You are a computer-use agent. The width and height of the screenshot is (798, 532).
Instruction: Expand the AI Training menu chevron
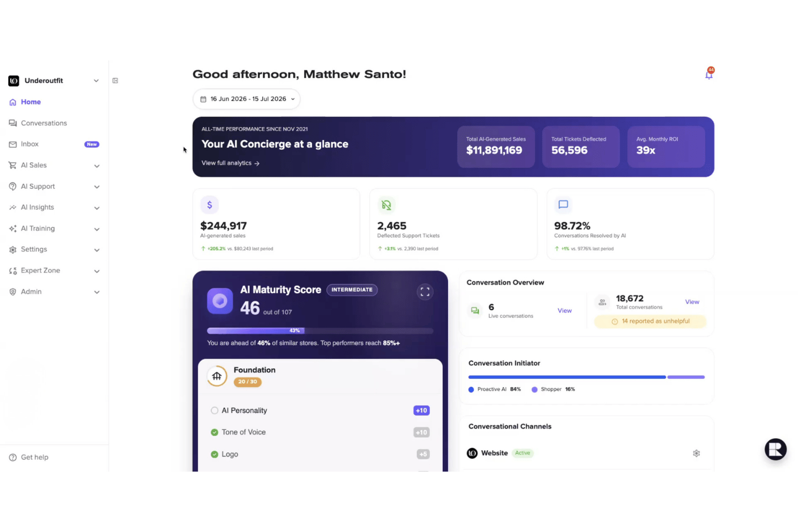97,229
